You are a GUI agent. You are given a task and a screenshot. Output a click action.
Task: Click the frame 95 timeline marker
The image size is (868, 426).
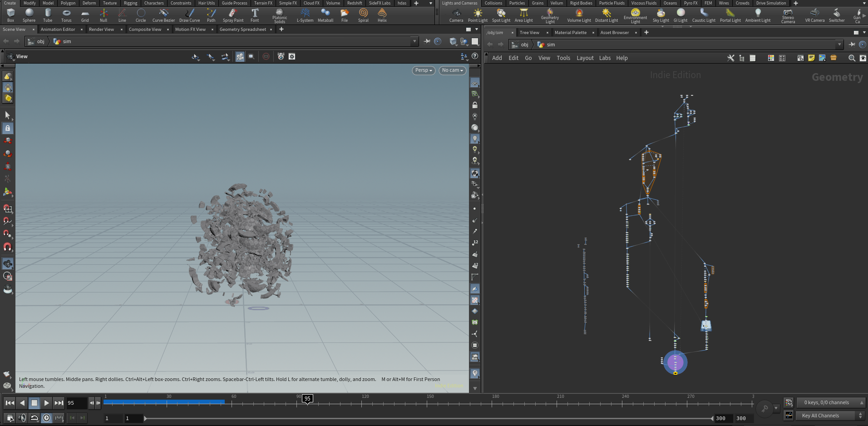(x=307, y=399)
